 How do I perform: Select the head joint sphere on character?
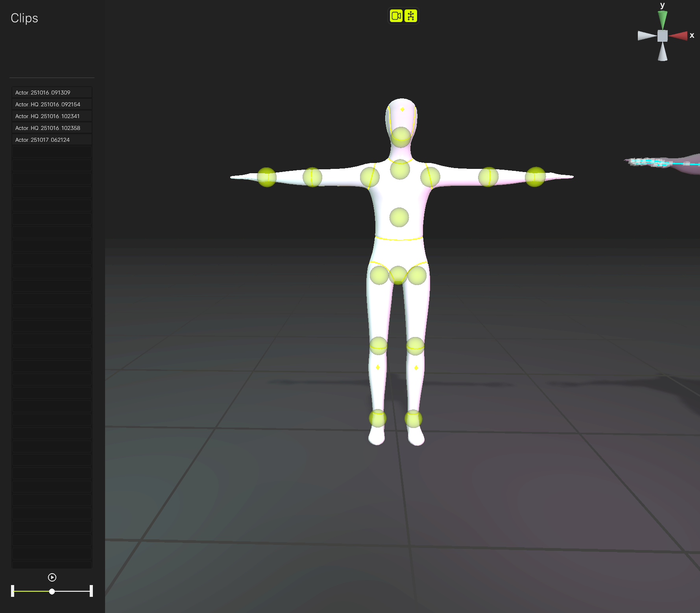click(401, 137)
